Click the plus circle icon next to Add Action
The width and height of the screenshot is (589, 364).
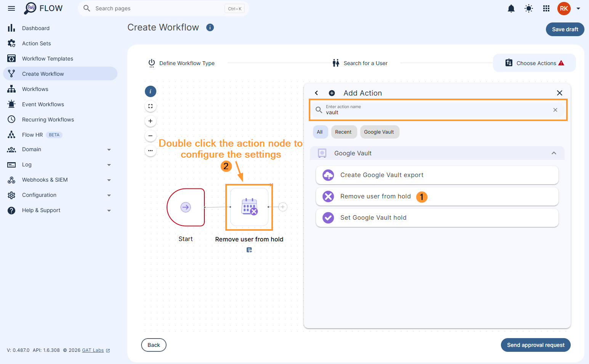pyautogui.click(x=332, y=93)
